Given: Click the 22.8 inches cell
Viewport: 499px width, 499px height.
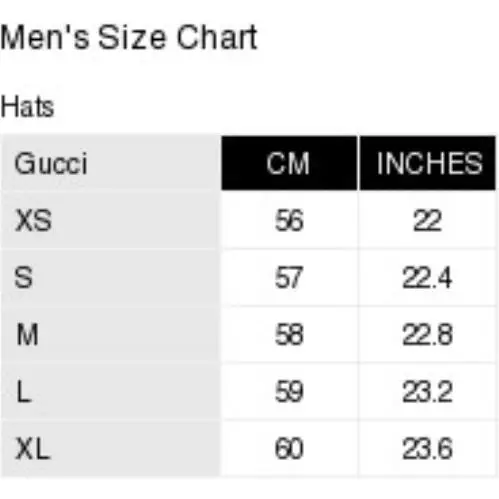Looking at the screenshot, I should pos(428,334).
